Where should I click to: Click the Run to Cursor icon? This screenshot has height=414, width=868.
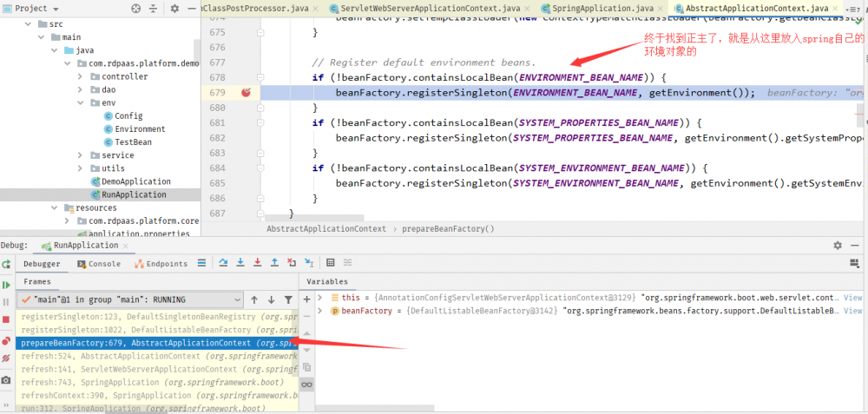coord(309,262)
